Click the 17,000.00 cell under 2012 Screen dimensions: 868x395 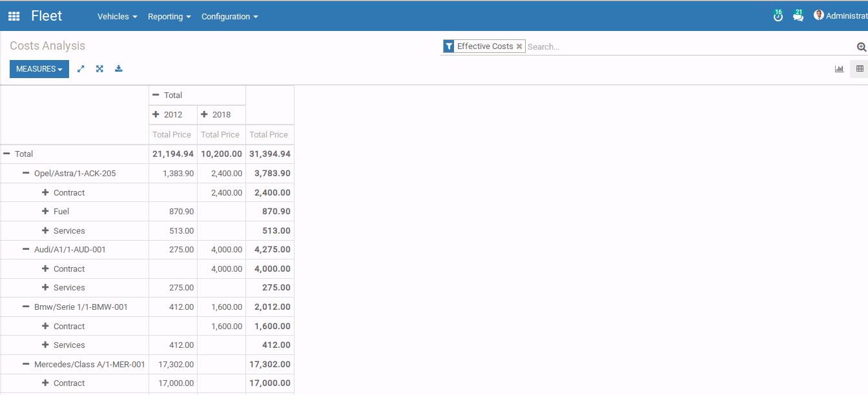173,383
